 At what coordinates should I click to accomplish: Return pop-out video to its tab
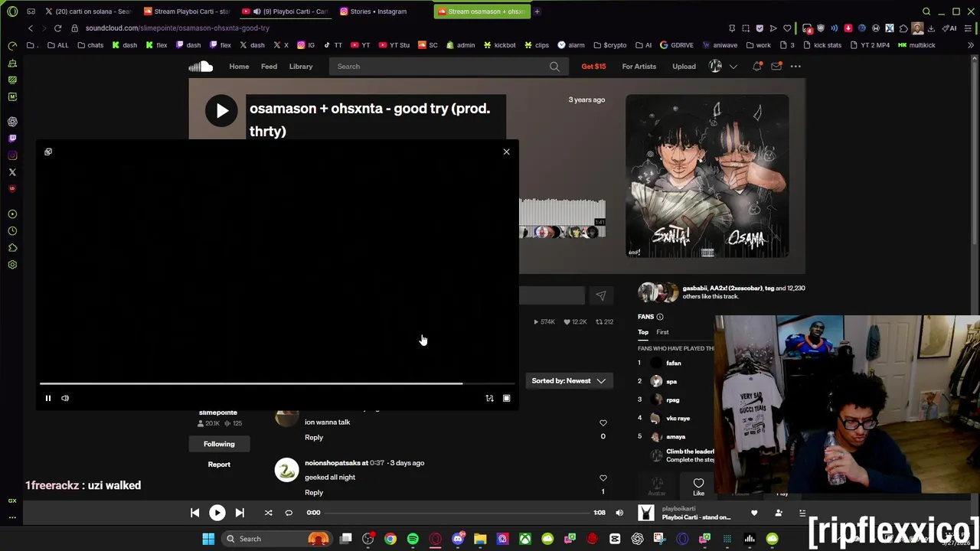click(48, 152)
